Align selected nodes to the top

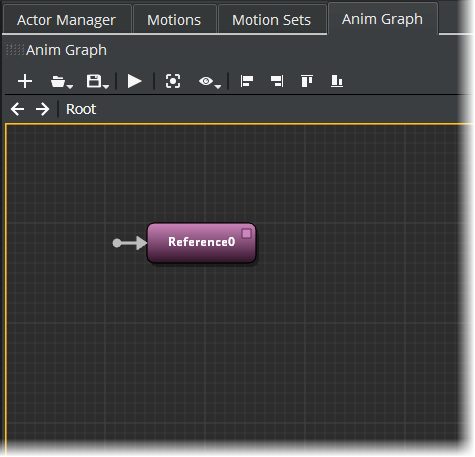point(307,81)
